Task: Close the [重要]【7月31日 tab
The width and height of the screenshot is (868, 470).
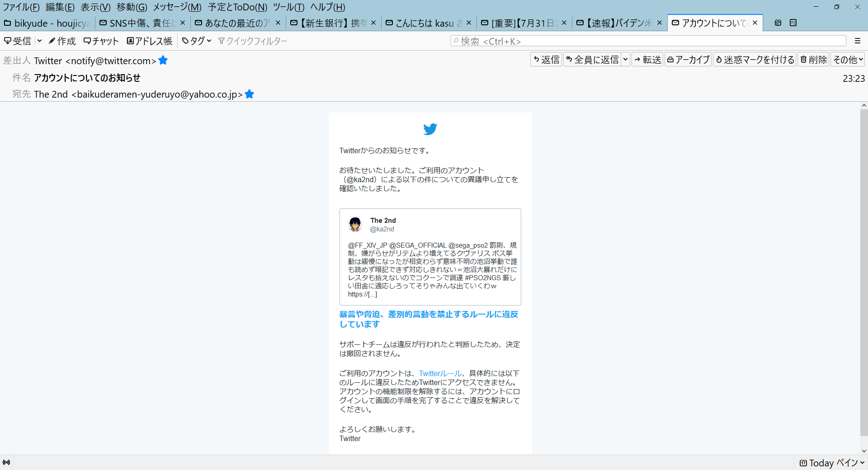Action: (x=564, y=23)
